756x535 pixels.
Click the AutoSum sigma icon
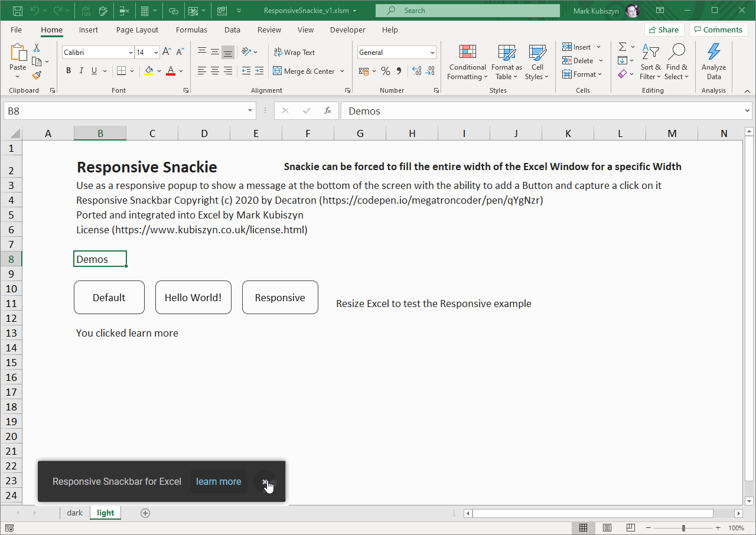click(623, 47)
